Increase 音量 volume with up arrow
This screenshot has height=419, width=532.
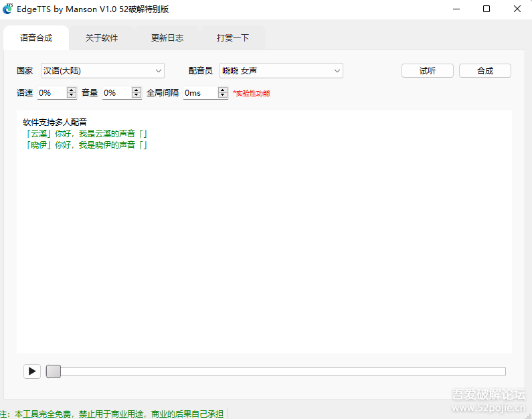(x=137, y=90)
